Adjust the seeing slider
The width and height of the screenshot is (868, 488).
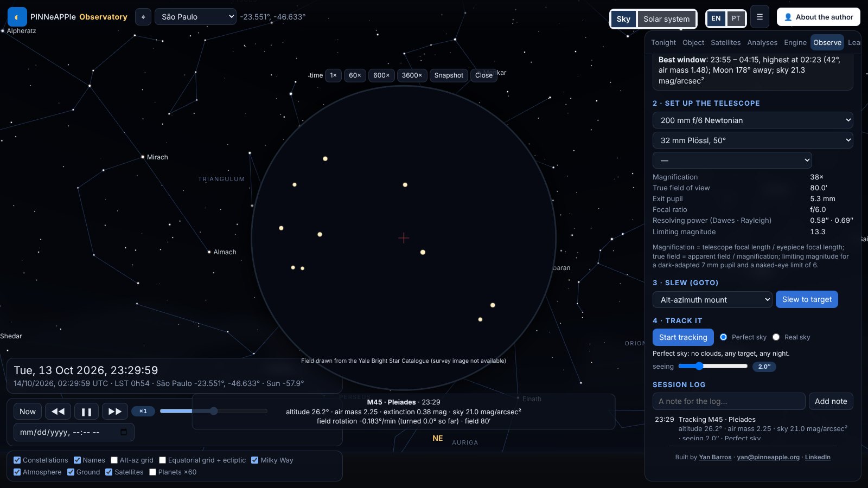713,366
